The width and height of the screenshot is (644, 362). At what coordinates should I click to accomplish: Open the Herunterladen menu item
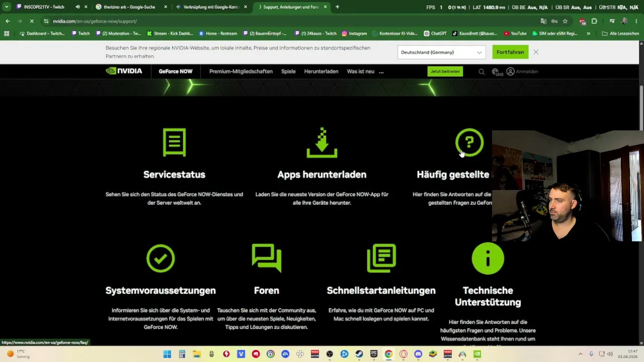pos(321,71)
